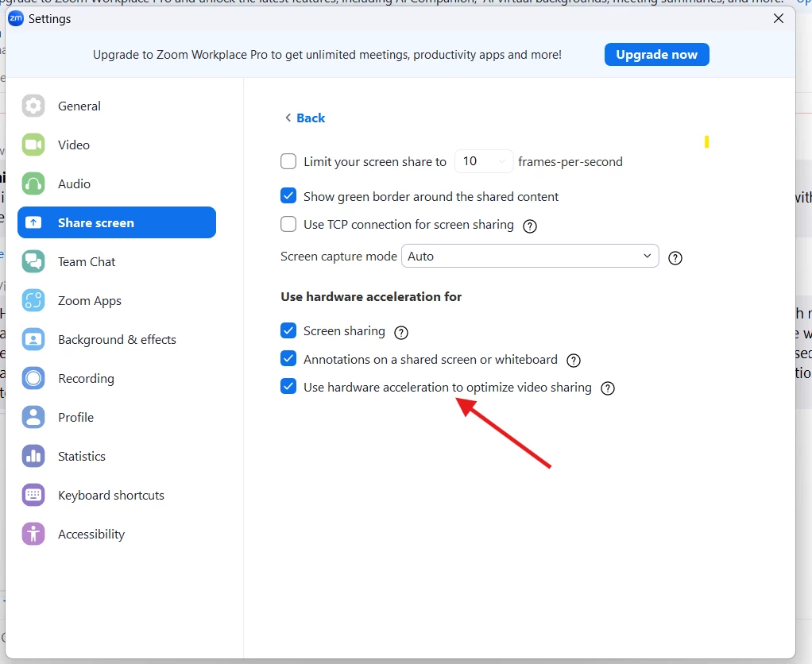Enable limit screen share frames checkbox

coord(288,161)
